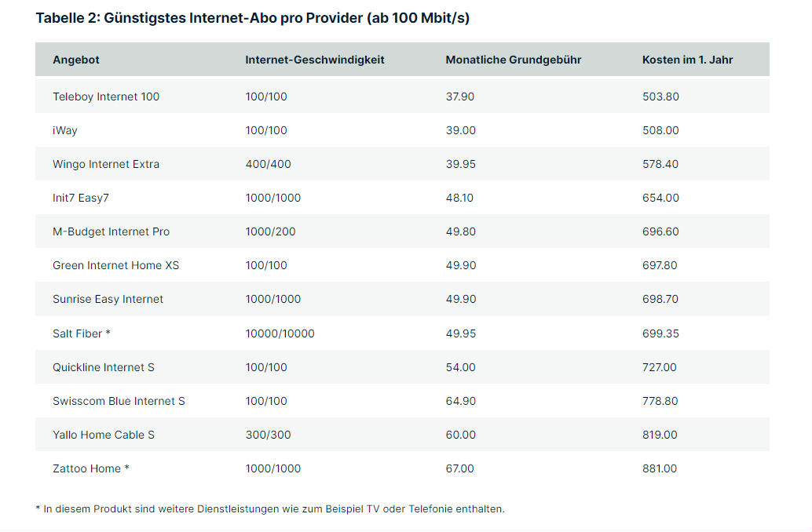The image size is (812, 532).
Task: Select 'Green Internet Home XS' offer
Action: [x=115, y=265]
